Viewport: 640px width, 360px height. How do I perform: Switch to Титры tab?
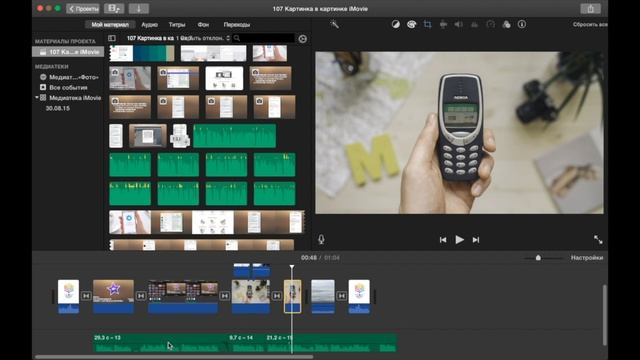click(177, 24)
